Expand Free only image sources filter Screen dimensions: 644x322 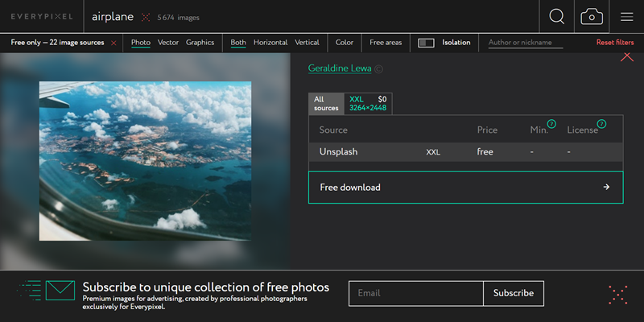pyautogui.click(x=57, y=43)
